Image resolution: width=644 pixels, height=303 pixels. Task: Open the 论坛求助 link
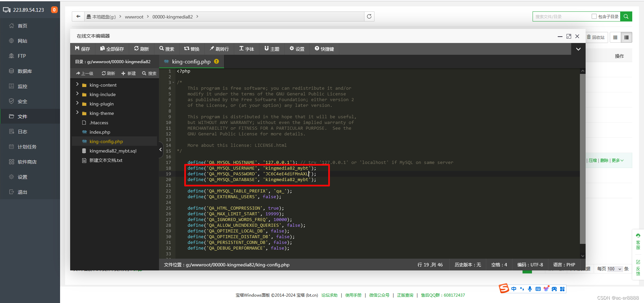click(329, 295)
